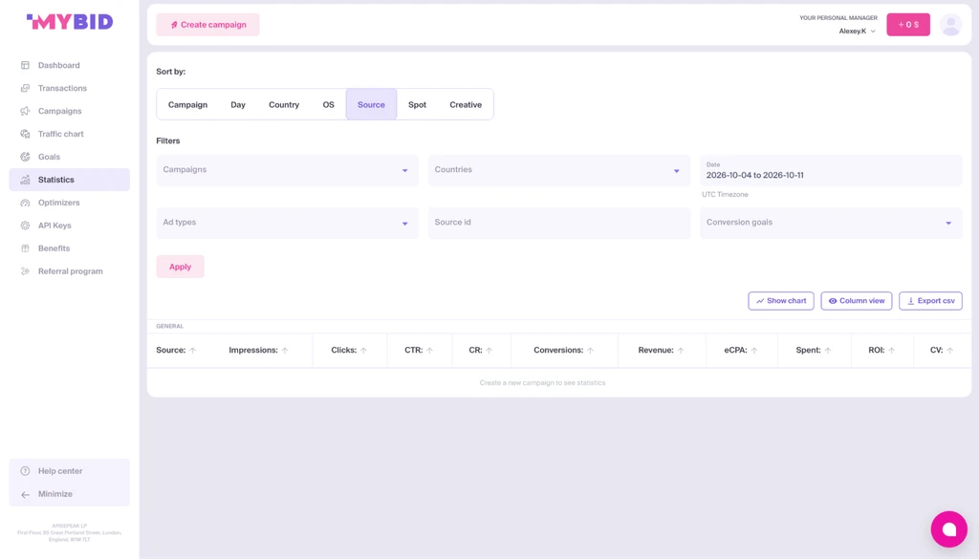Expand the Countries filter dropdown

(558, 170)
